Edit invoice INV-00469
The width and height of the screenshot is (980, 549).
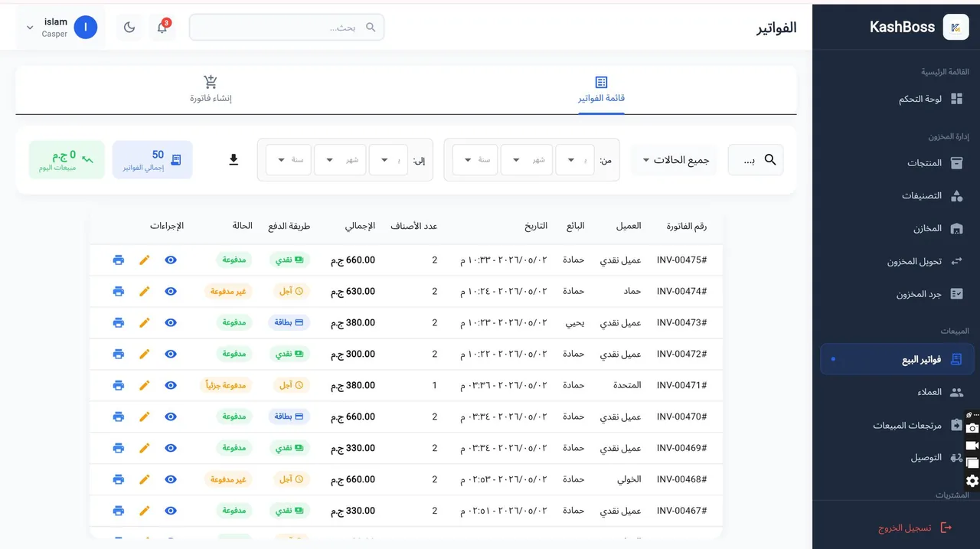(x=145, y=448)
